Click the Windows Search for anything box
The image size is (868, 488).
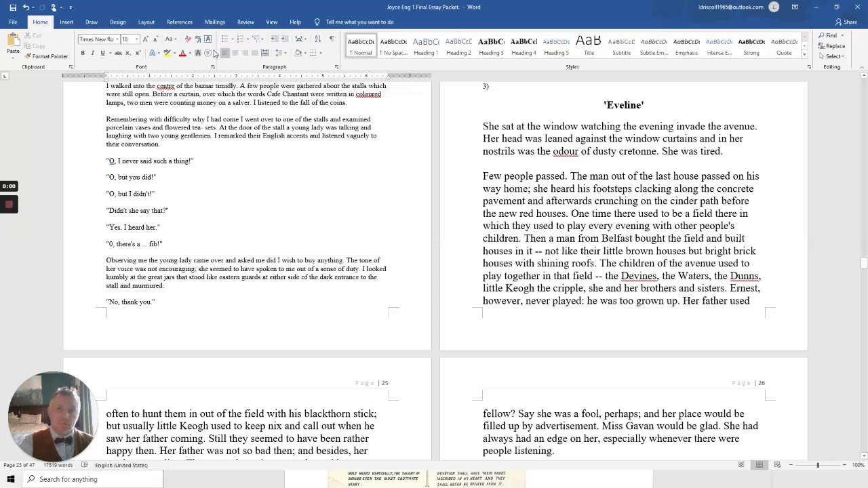(x=92, y=479)
